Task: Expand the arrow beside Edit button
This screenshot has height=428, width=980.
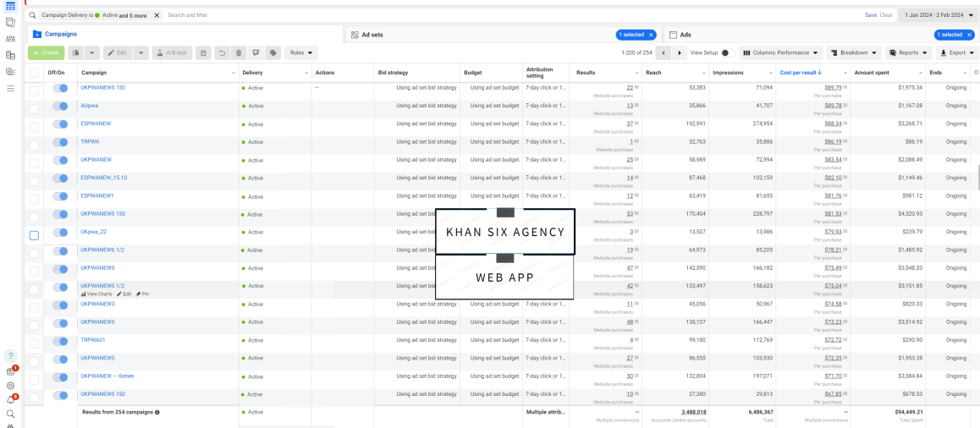Action: tap(141, 53)
